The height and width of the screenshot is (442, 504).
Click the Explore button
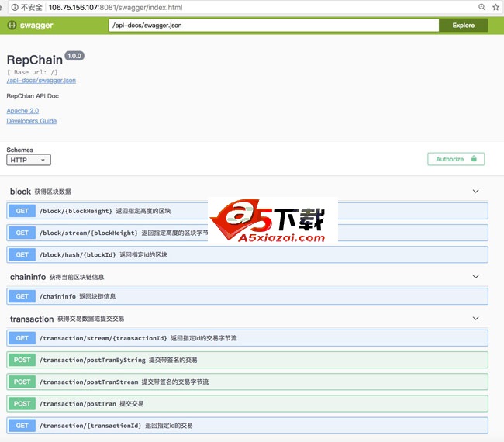(x=463, y=26)
